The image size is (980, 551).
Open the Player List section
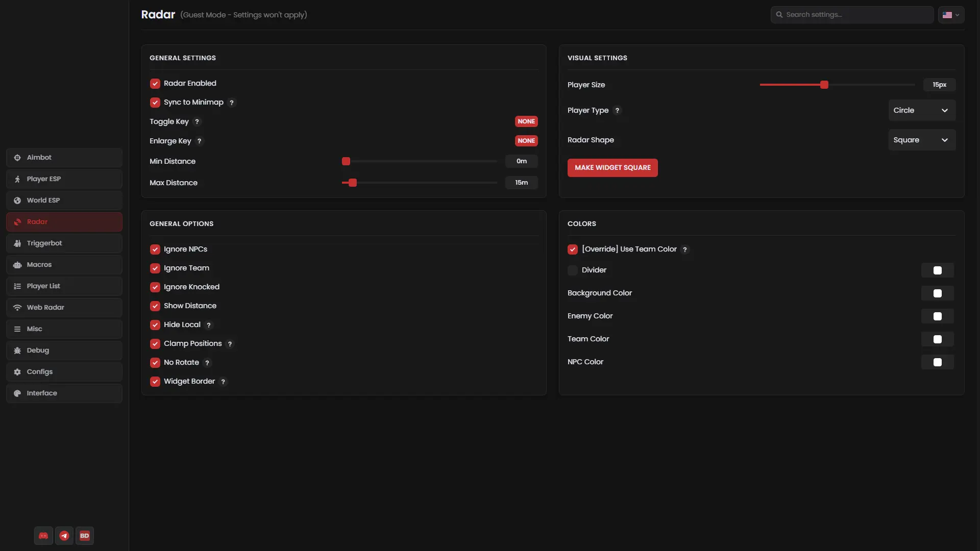point(64,286)
